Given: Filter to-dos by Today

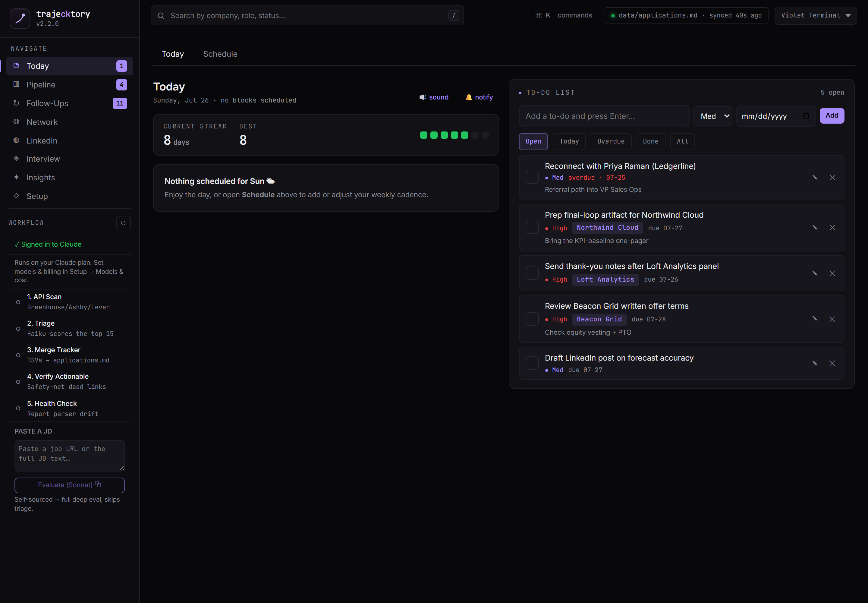Looking at the screenshot, I should 569,141.
